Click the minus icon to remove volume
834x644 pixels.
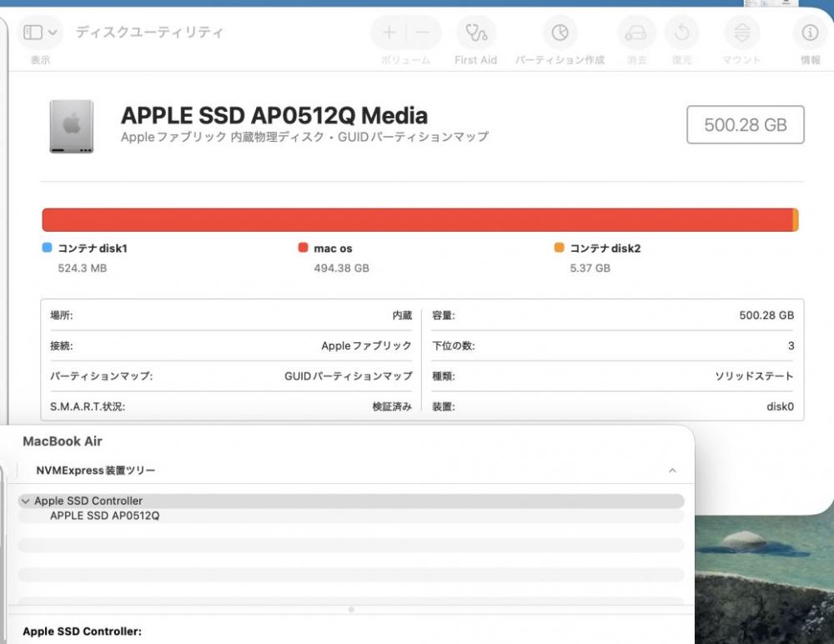pos(423,33)
